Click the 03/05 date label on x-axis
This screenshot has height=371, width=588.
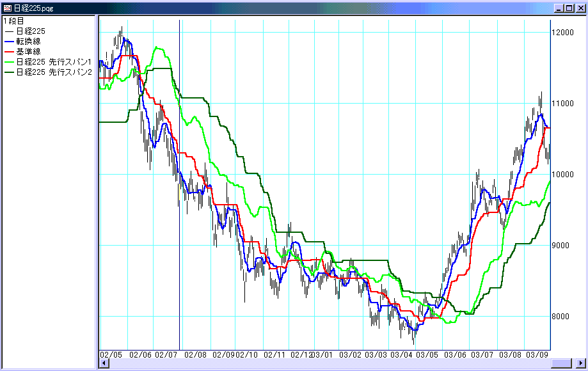point(427,354)
